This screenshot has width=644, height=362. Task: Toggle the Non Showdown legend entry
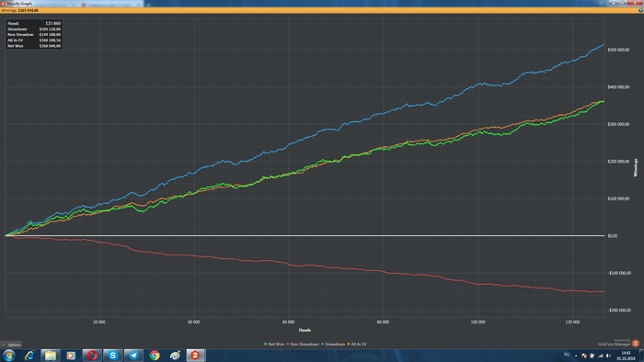(x=303, y=345)
